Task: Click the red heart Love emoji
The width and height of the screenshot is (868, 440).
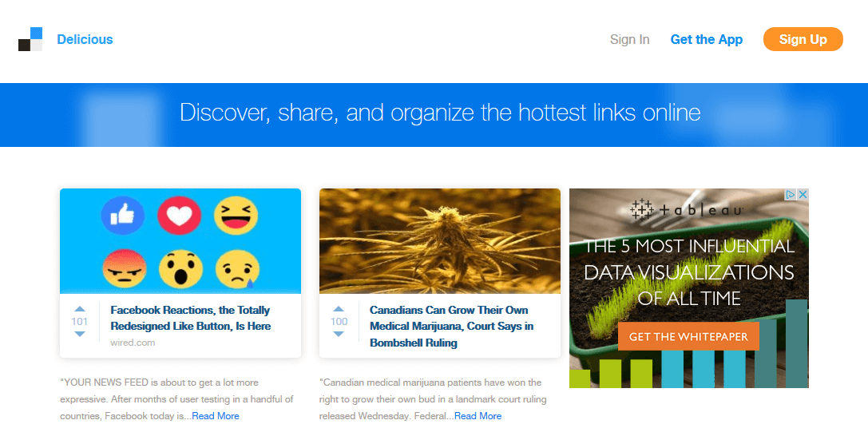Action: [x=180, y=216]
